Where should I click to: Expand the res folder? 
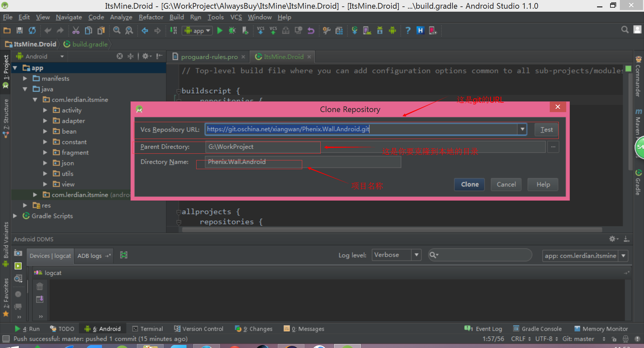click(x=25, y=205)
